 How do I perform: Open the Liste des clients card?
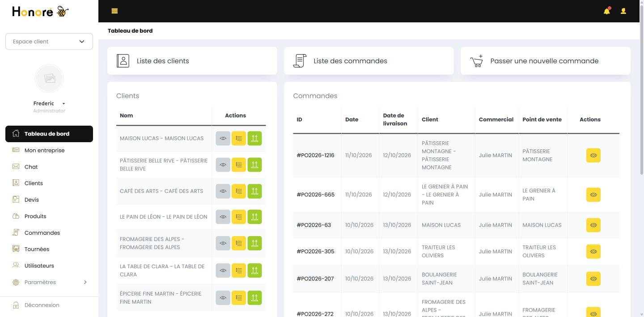click(x=192, y=61)
